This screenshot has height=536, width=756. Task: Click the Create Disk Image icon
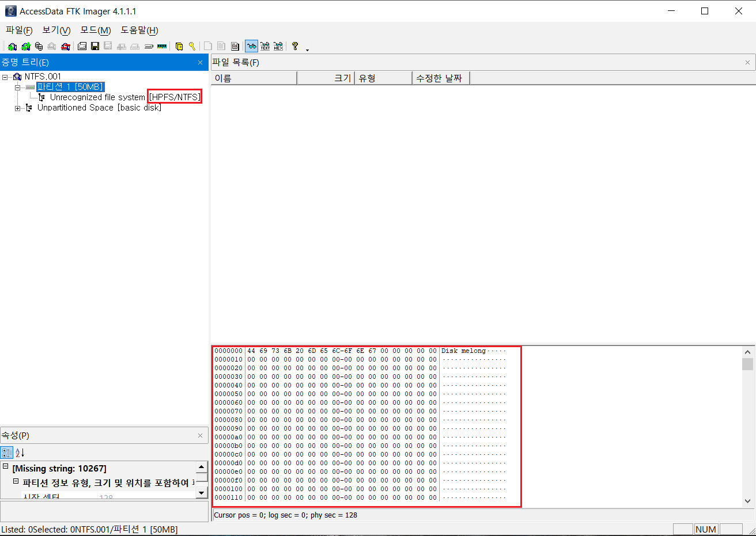click(x=82, y=46)
